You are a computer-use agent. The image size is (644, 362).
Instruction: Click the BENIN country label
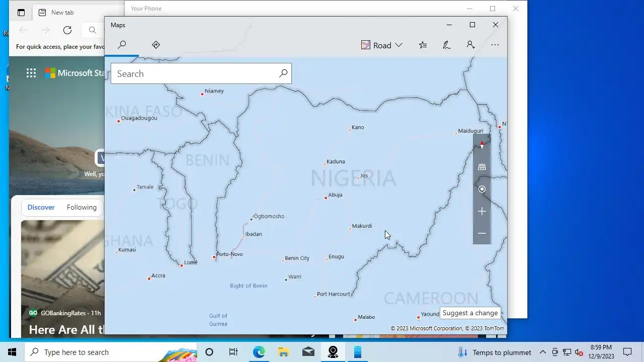[207, 160]
